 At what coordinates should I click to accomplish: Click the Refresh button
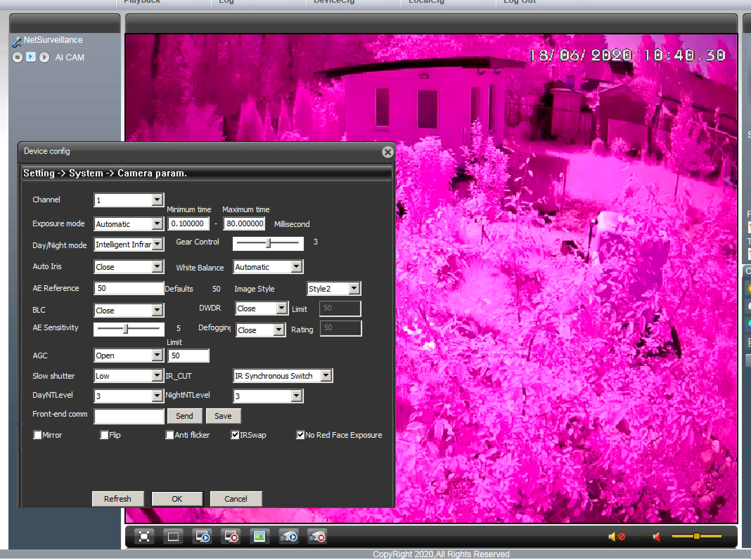click(x=117, y=499)
